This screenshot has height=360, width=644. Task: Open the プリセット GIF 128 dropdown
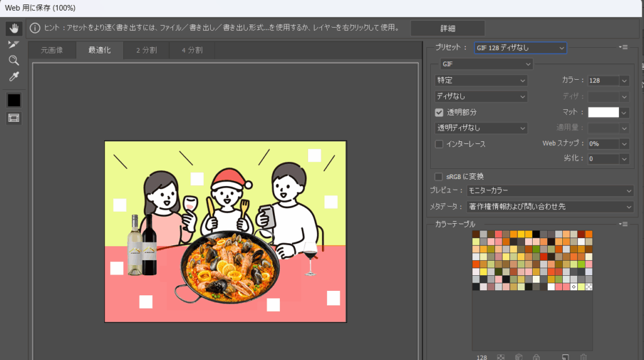519,48
